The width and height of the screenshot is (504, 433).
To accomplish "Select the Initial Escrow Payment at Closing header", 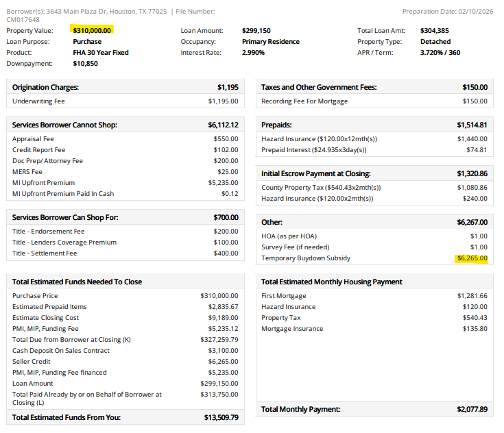I will (315, 174).
